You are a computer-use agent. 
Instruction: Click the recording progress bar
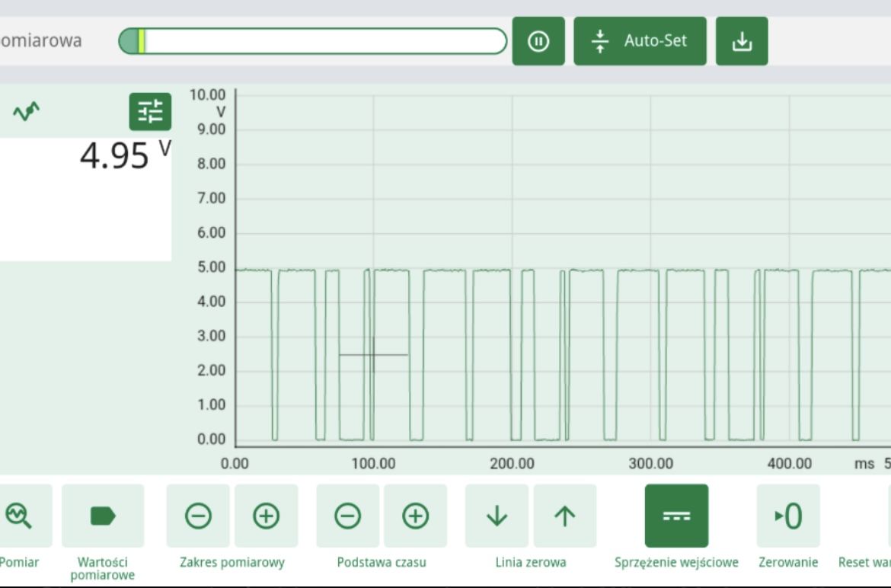coord(312,41)
